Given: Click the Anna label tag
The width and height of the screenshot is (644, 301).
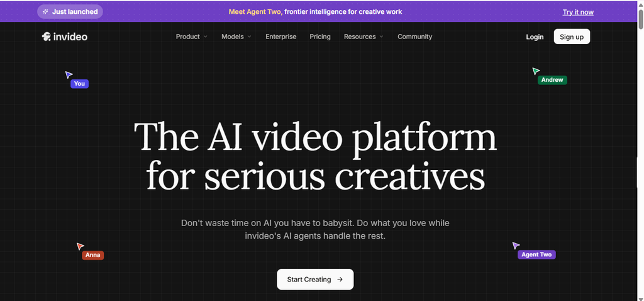Looking at the screenshot, I should coord(93,256).
